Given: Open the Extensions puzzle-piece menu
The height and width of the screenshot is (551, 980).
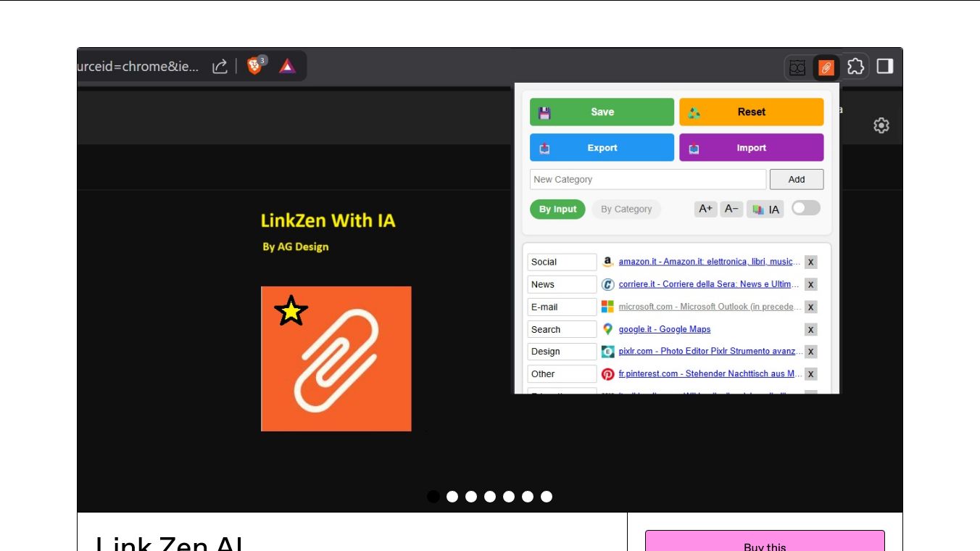Looking at the screenshot, I should (855, 67).
